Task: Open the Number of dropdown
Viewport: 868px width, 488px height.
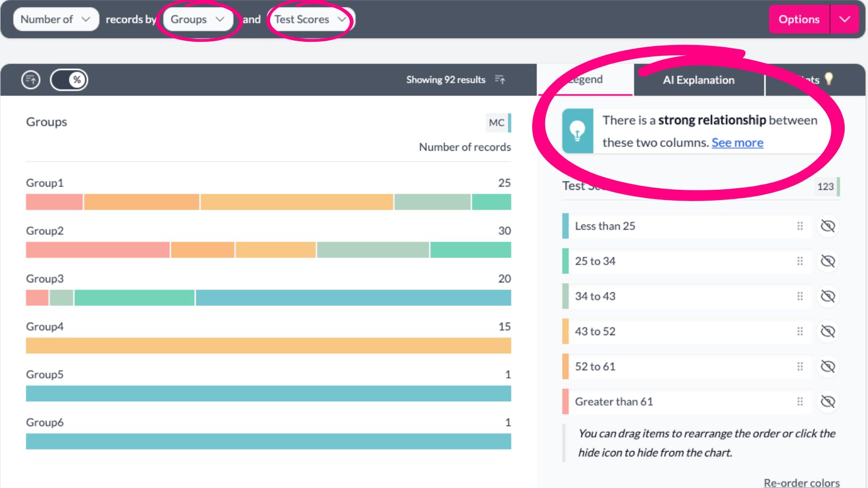Action: tap(55, 20)
